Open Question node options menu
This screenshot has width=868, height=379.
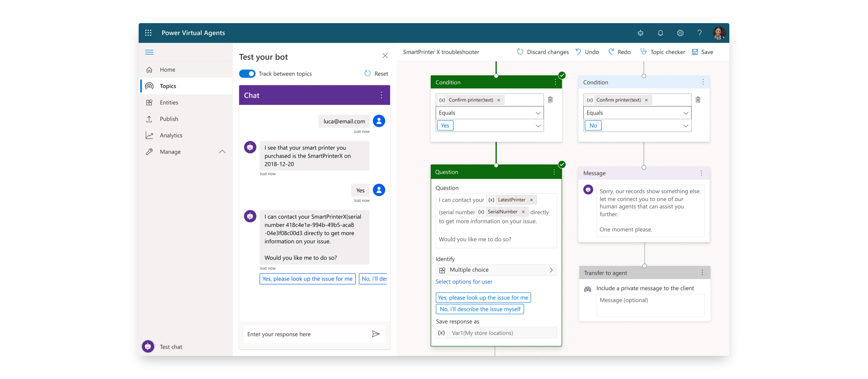[x=554, y=172]
